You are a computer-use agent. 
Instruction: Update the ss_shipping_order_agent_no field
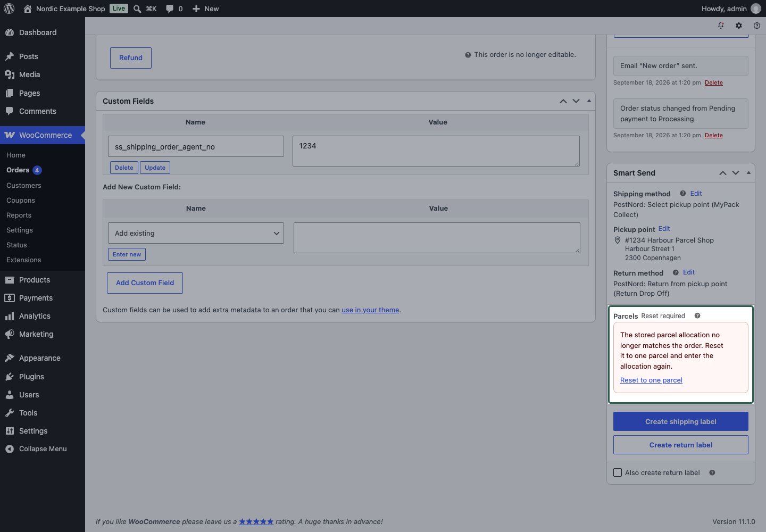(x=155, y=168)
